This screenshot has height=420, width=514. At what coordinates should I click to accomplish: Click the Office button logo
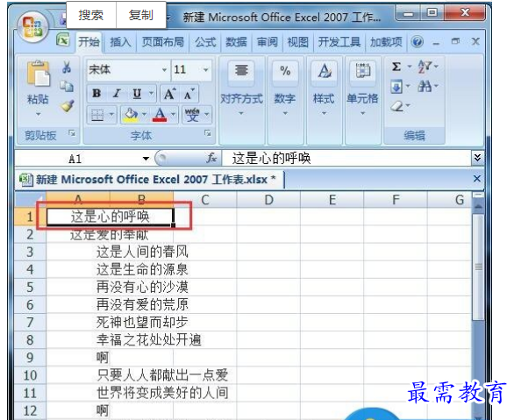32,27
